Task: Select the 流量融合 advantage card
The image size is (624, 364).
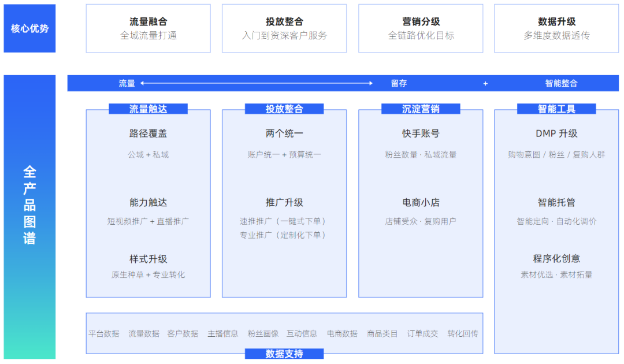Action: 148,28
